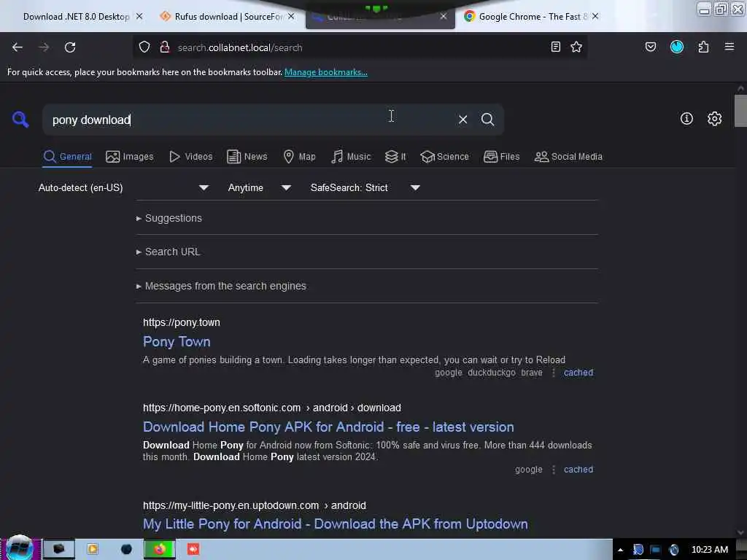The width and height of the screenshot is (747, 560).
Task: Switch to the News search tab
Action: (x=247, y=157)
